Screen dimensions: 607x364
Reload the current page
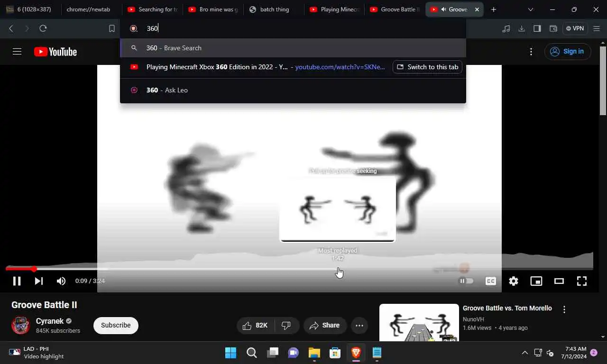(43, 28)
